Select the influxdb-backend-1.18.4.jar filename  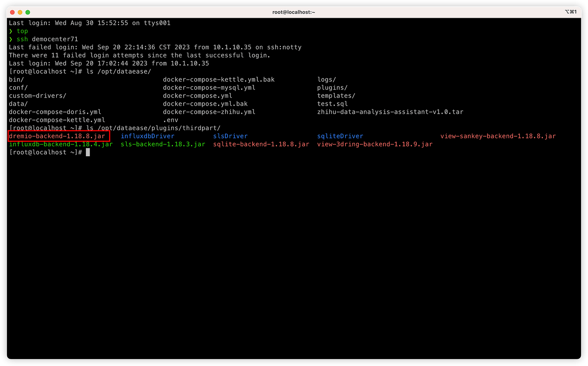pyautogui.click(x=60, y=144)
